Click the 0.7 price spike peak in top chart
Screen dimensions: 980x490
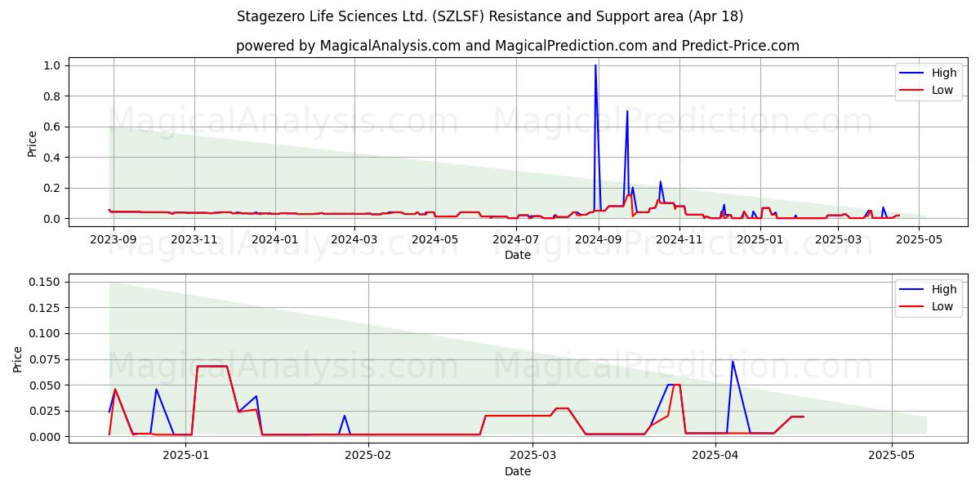coord(627,111)
